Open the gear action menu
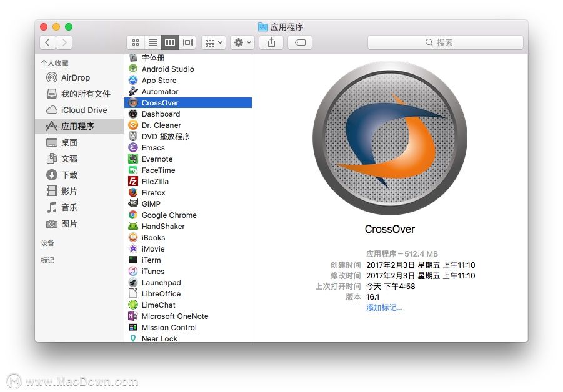The width and height of the screenshot is (563, 392). pos(242,42)
